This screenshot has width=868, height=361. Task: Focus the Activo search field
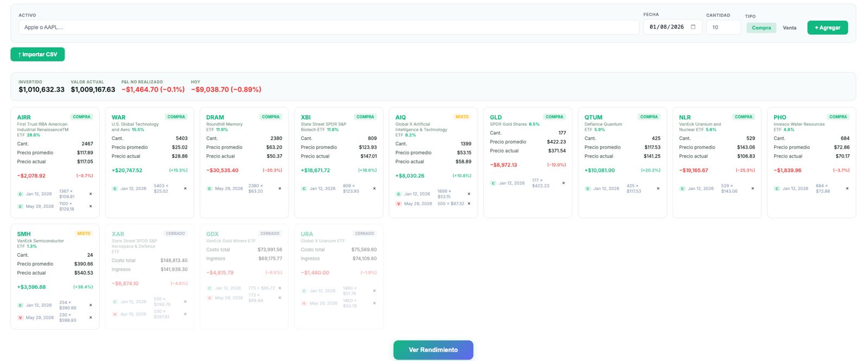(x=329, y=27)
